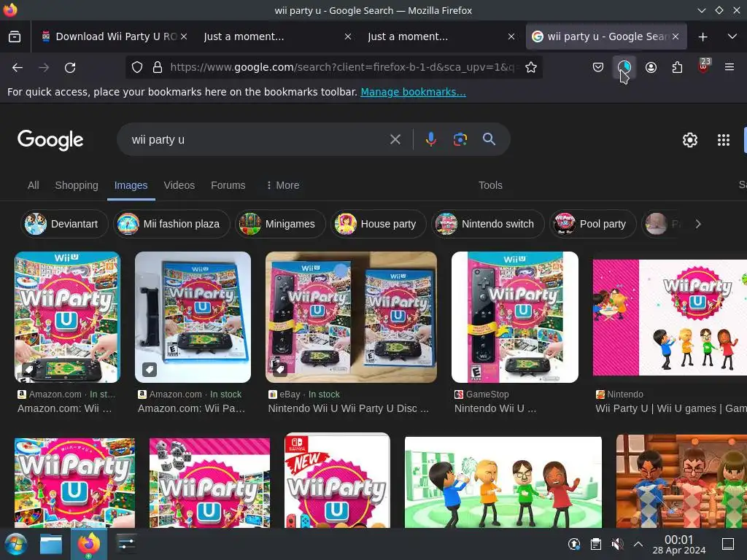Open the Extensions puzzle piece icon

point(677,68)
